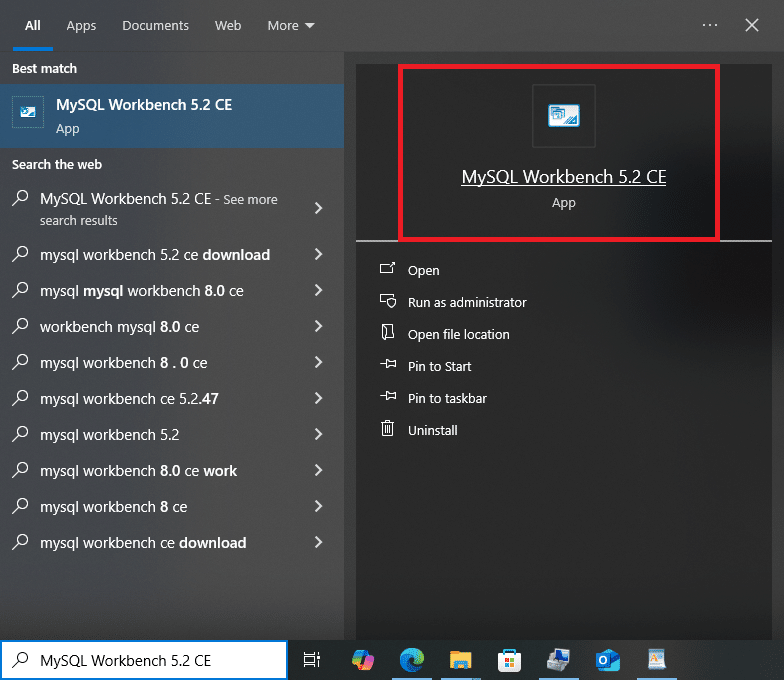Click the Uninstall trash icon
The image size is (784, 680).
(388, 428)
